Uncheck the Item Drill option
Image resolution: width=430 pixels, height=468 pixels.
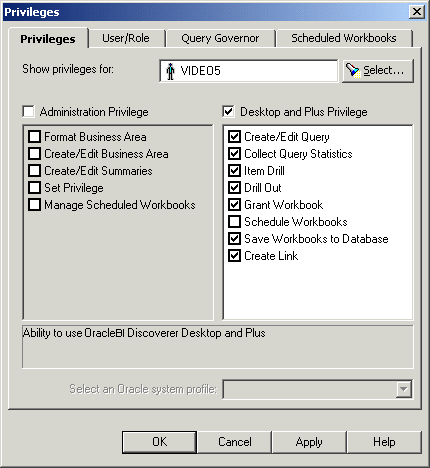[x=234, y=171]
